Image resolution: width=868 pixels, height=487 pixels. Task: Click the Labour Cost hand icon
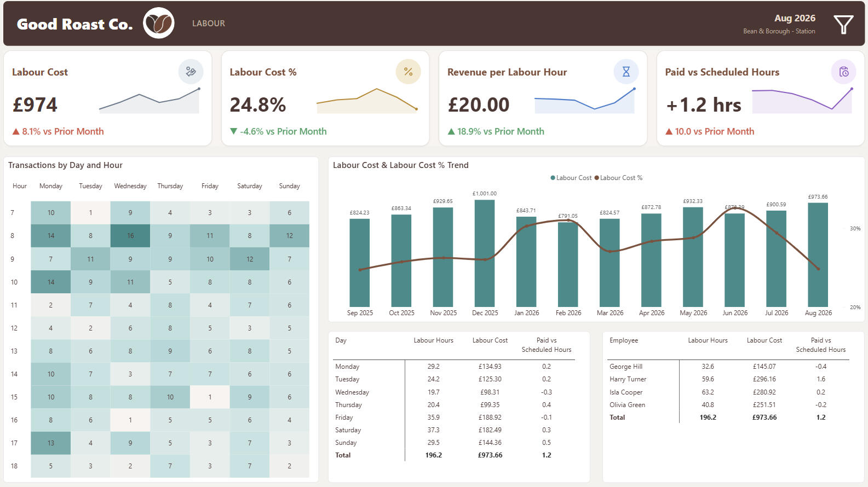(191, 72)
